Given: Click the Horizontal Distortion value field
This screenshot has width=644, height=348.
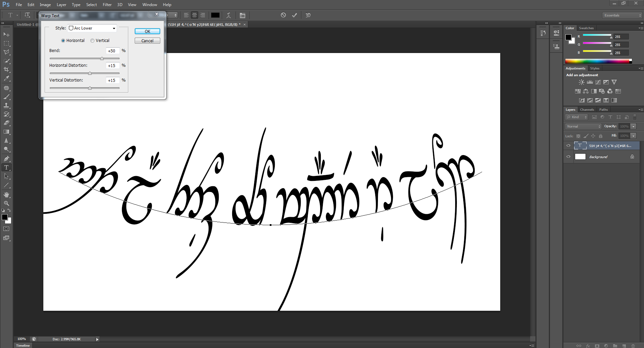Looking at the screenshot, I should coord(112,66).
